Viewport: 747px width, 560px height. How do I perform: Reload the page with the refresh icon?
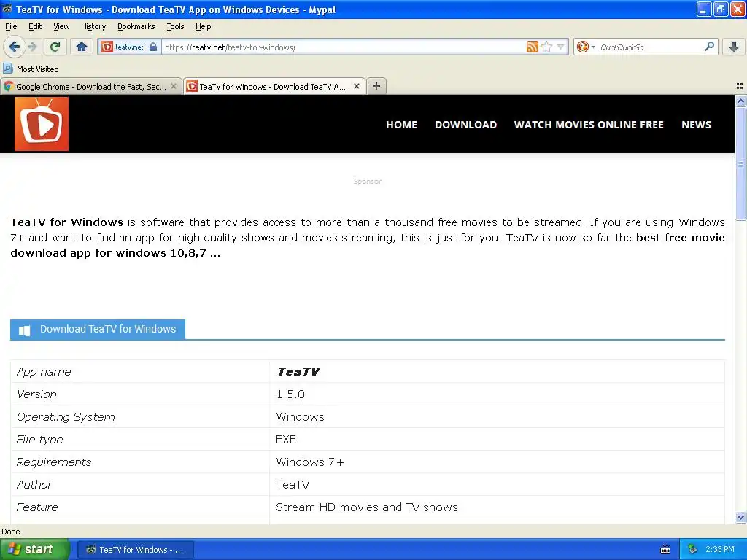pyautogui.click(x=55, y=47)
